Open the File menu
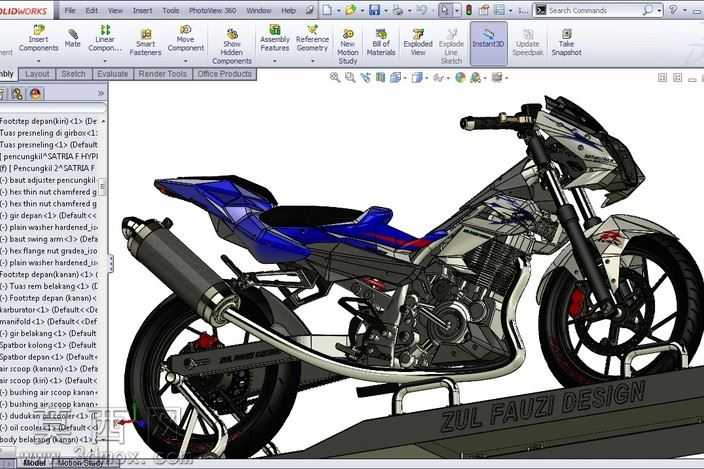Viewport: 704px width, 469px height. pos(70,10)
